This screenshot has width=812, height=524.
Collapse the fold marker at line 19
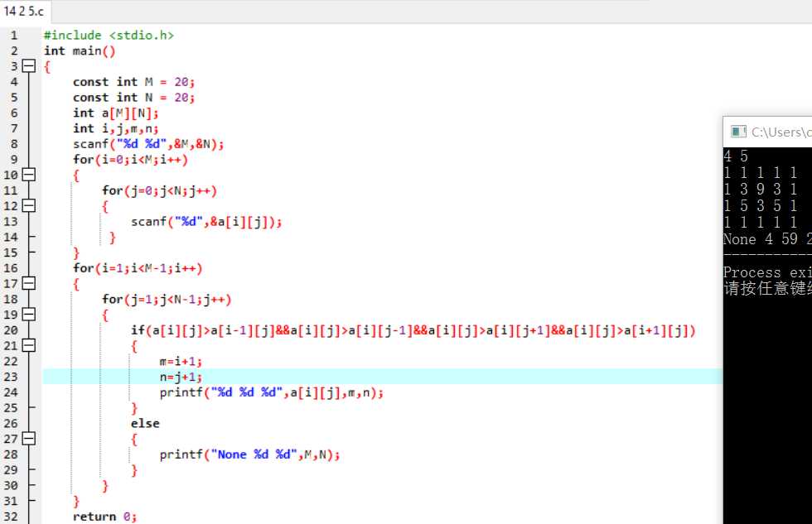29,315
